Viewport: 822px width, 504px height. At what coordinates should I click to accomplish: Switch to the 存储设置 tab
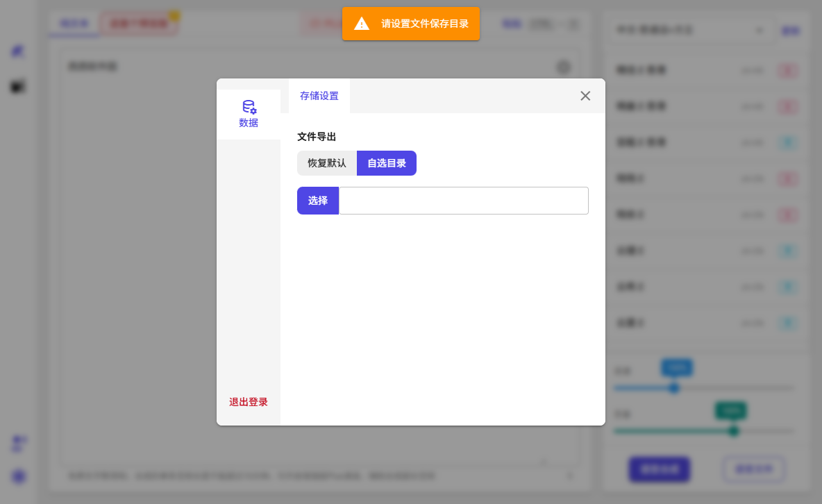[x=319, y=96]
